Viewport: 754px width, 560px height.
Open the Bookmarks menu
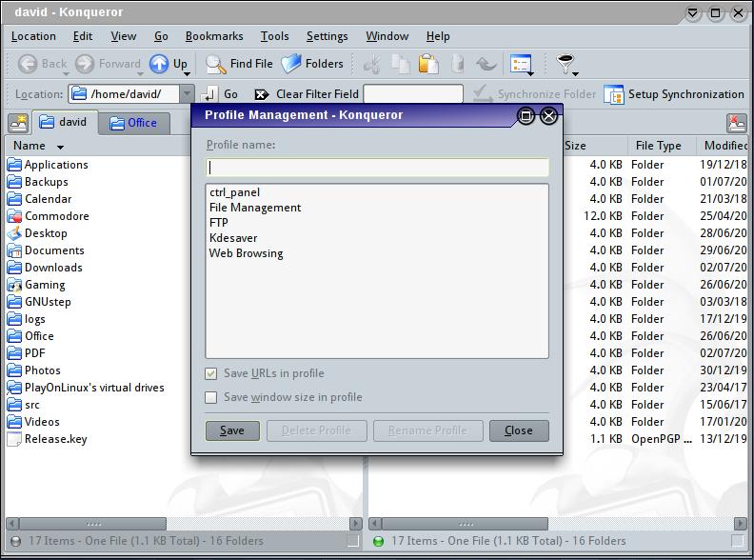214,36
